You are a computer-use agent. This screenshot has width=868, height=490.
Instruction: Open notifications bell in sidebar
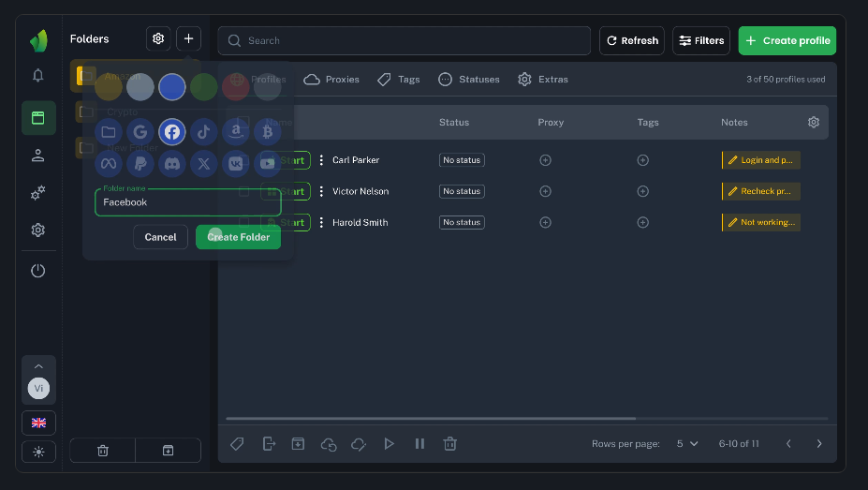coord(38,76)
